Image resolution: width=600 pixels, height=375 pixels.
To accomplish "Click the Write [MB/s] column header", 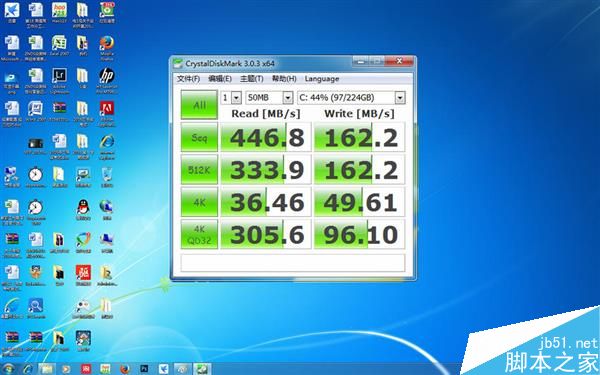I will (x=359, y=114).
